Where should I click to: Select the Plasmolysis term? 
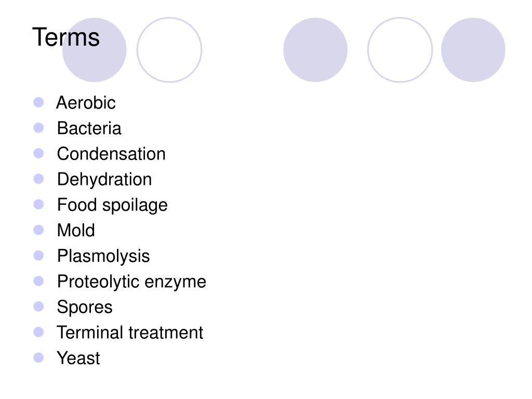point(103,256)
